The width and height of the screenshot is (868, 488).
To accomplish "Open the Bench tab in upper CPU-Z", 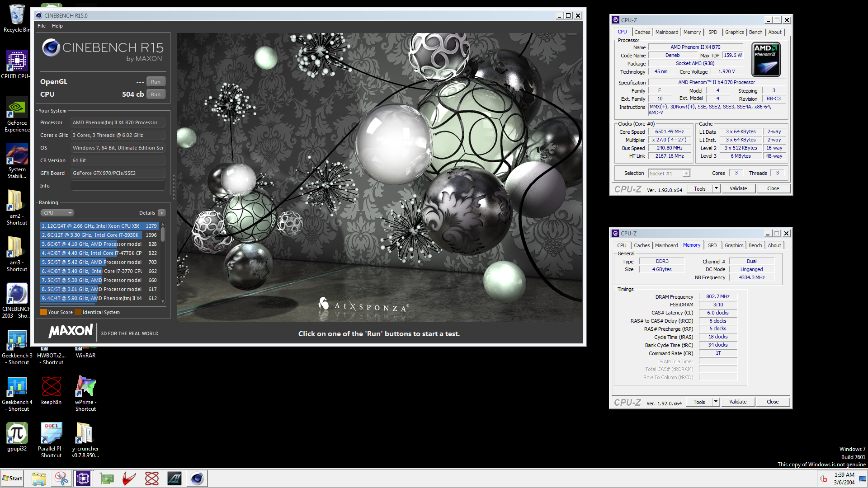I will click(x=755, y=32).
